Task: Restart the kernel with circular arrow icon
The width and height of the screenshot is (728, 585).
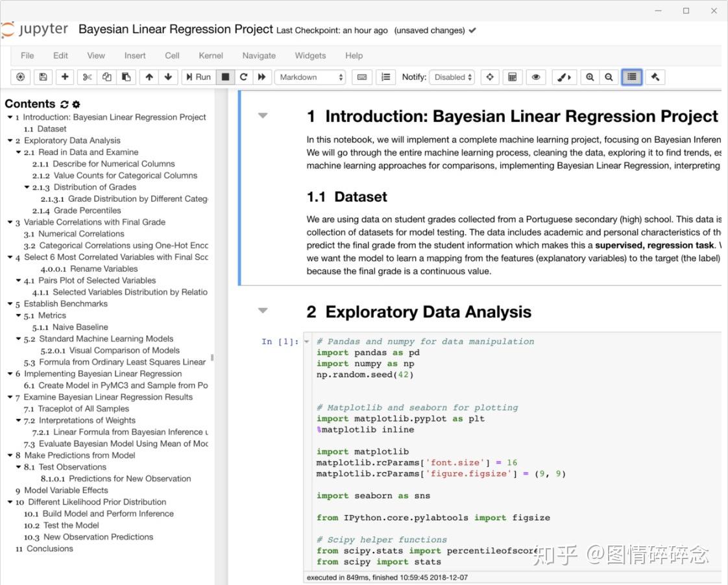Action: pos(243,77)
